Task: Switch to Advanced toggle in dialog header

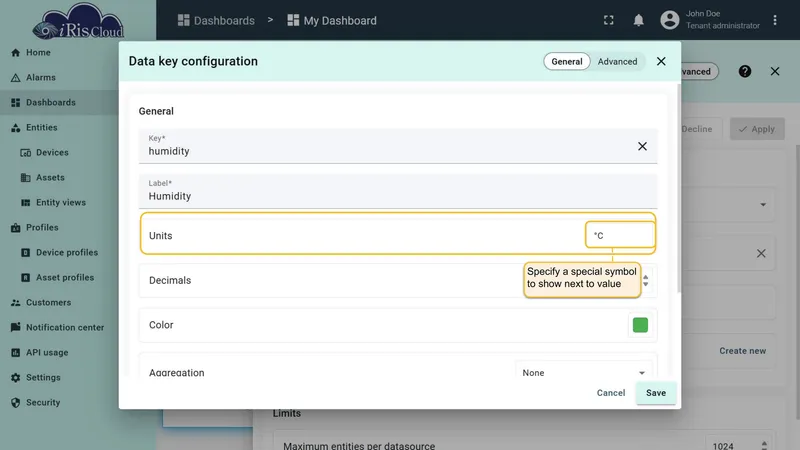Action: 617,61
